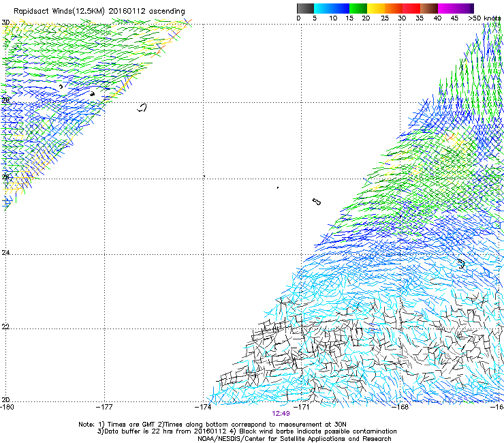Click the small filled island just above 28N
504x443 pixels.
point(92,94)
